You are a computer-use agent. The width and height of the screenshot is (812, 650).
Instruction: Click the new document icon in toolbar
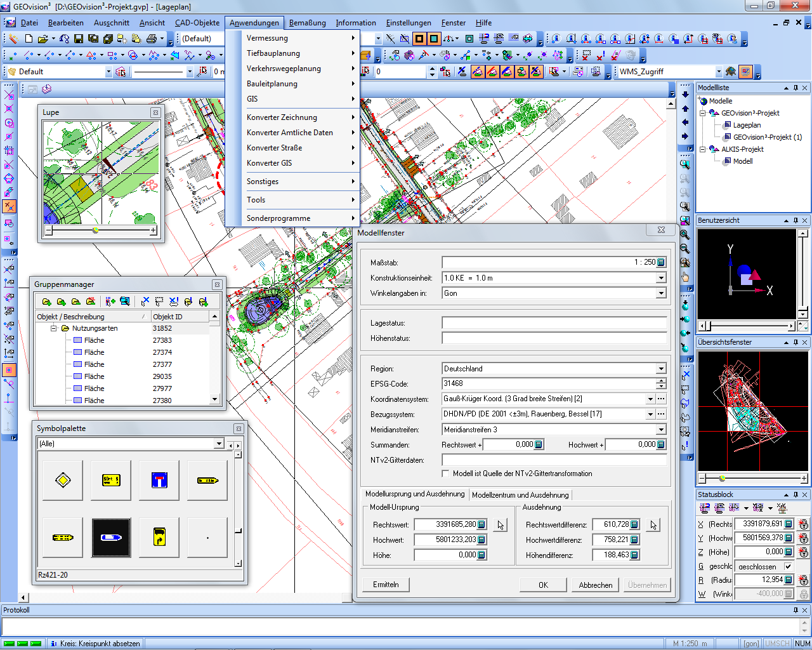(29, 39)
